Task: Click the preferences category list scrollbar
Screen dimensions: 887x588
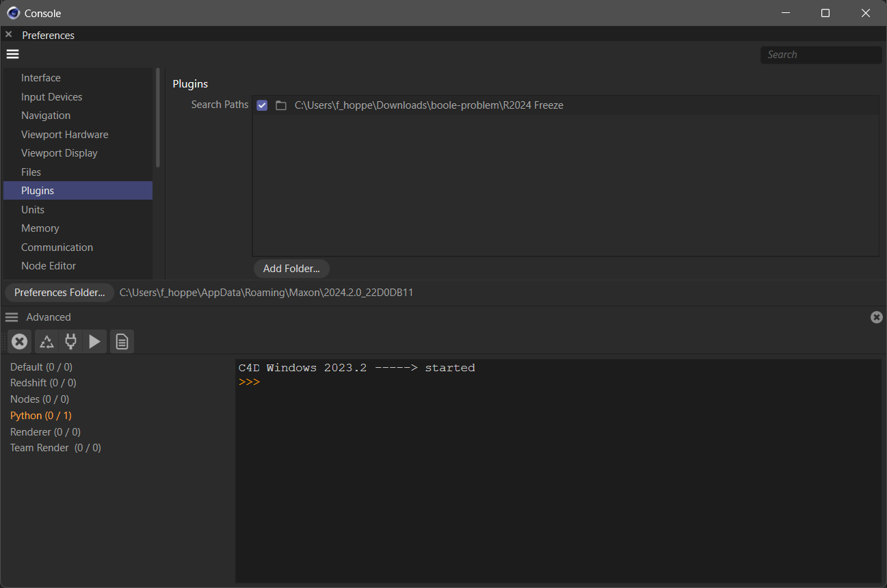Action: (x=158, y=118)
